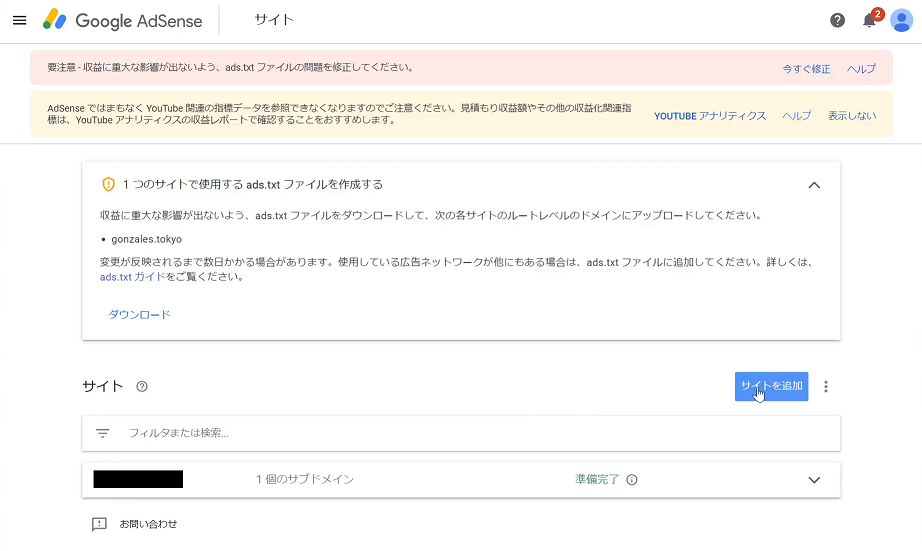Click the Google AdSense logo
The width and height of the screenshot is (922, 551).
tap(122, 21)
